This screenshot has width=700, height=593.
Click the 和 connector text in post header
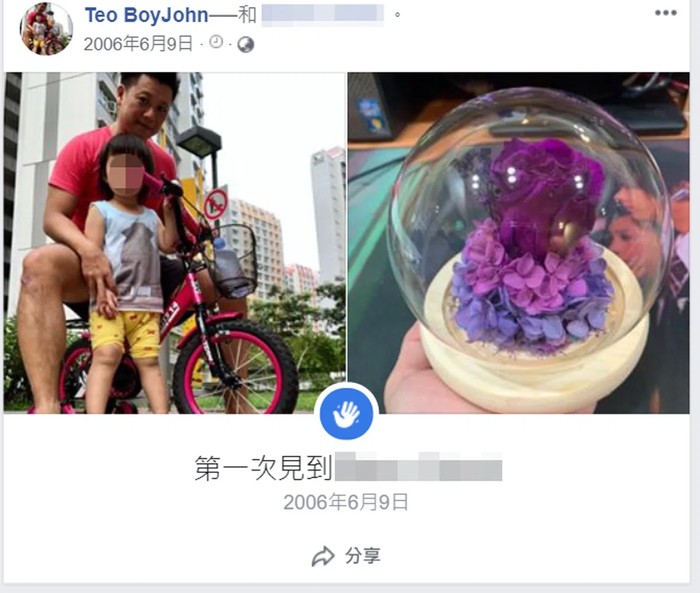(247, 15)
